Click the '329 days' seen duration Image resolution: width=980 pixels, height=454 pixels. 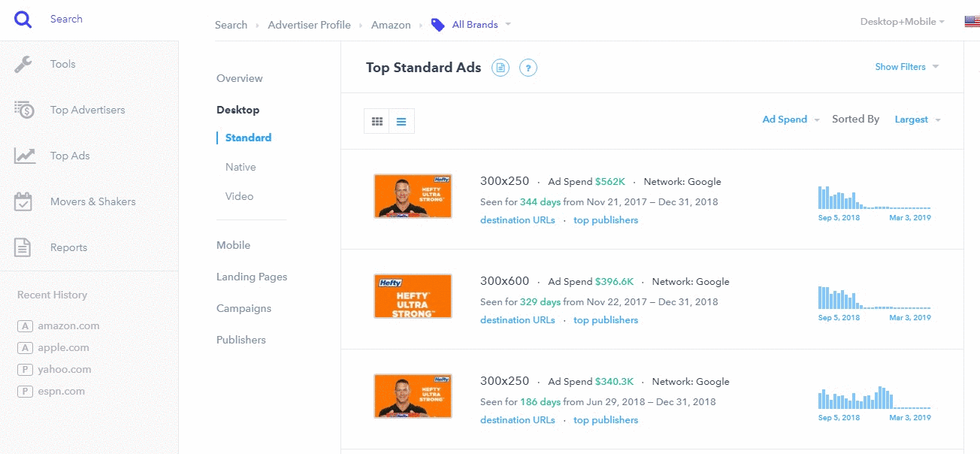pyautogui.click(x=540, y=302)
